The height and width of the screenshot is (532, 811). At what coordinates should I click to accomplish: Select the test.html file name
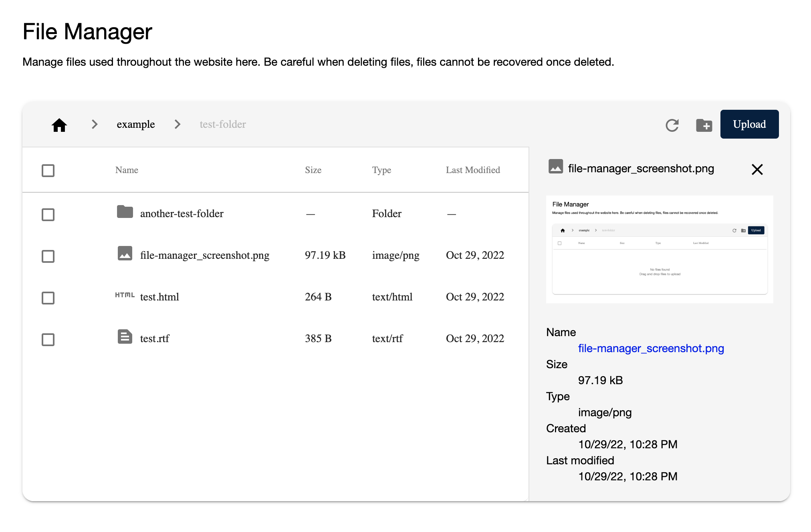[x=159, y=297]
